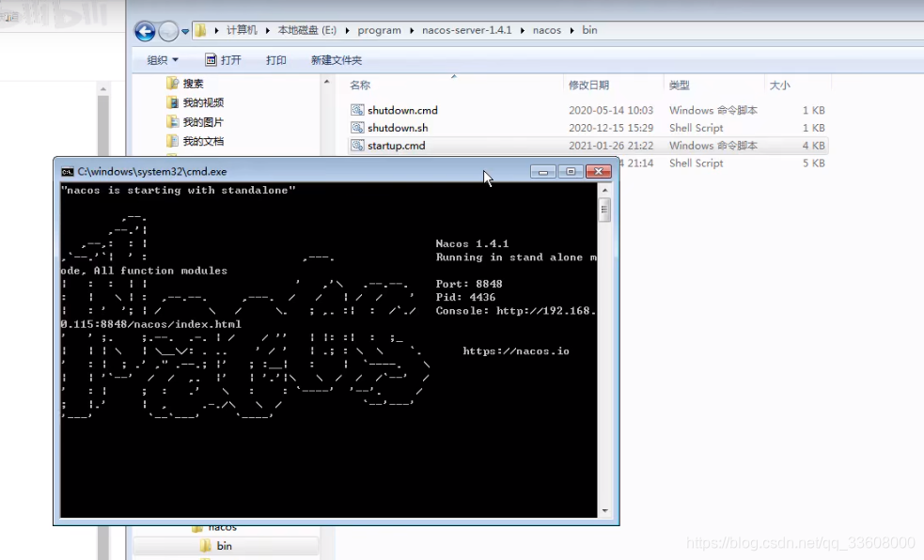Click the 我的视频 folder icon
The width and height of the screenshot is (924, 560).
[x=172, y=102]
